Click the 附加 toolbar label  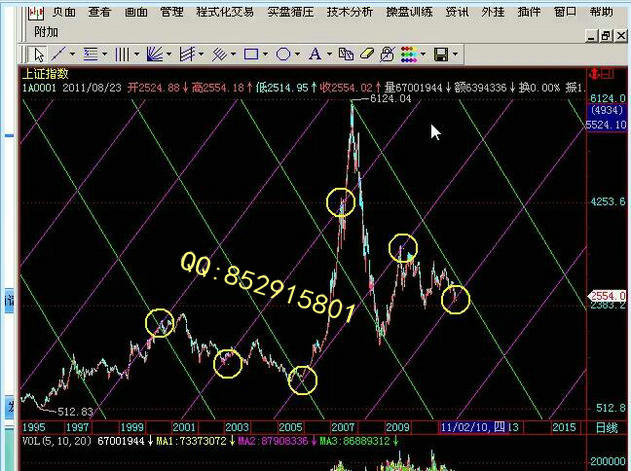tap(45, 31)
